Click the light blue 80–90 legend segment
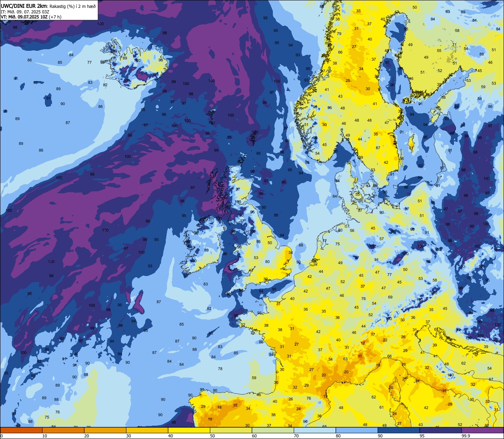The width and height of the screenshot is (504, 439). pos(357,430)
